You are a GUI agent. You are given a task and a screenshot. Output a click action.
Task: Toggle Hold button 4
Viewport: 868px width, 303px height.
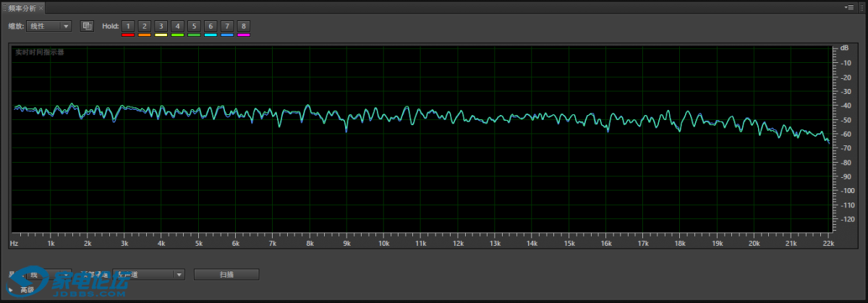pos(177,26)
